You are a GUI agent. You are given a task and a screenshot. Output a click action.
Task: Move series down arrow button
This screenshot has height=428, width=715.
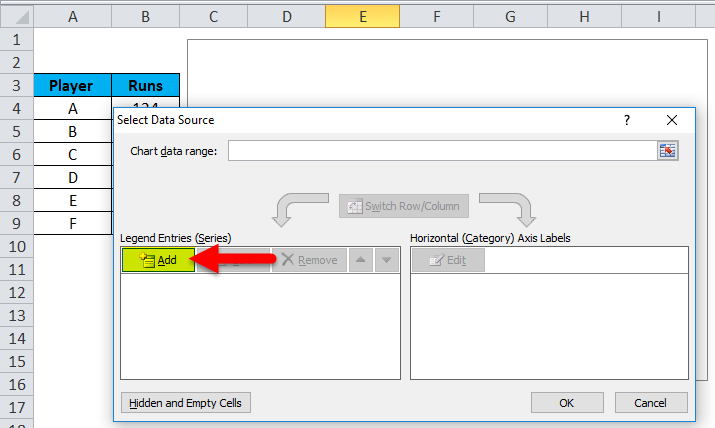pyautogui.click(x=387, y=260)
